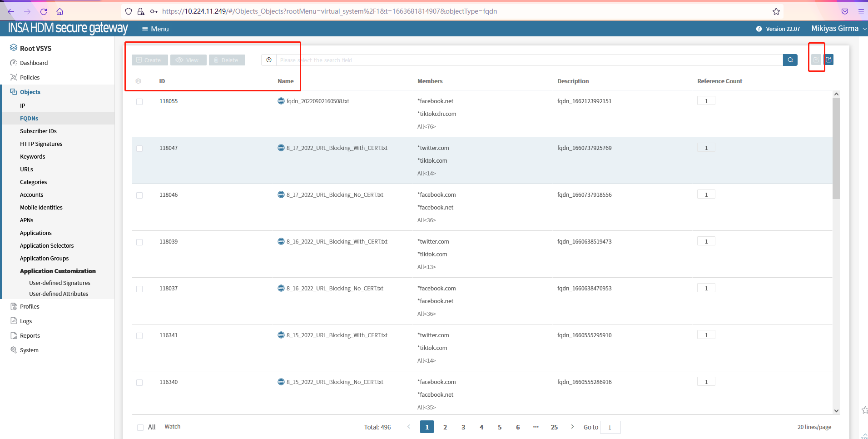The height and width of the screenshot is (439, 868).
Task: Click the version info icon
Action: point(759,29)
